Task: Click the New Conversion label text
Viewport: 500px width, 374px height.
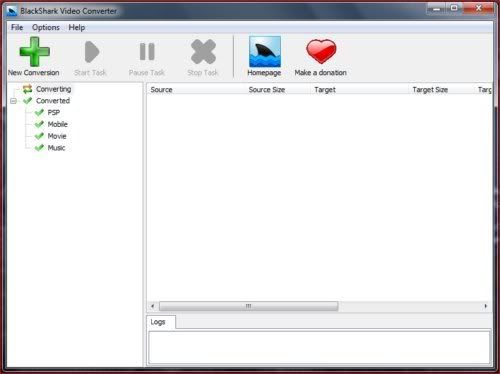Action: click(x=34, y=73)
